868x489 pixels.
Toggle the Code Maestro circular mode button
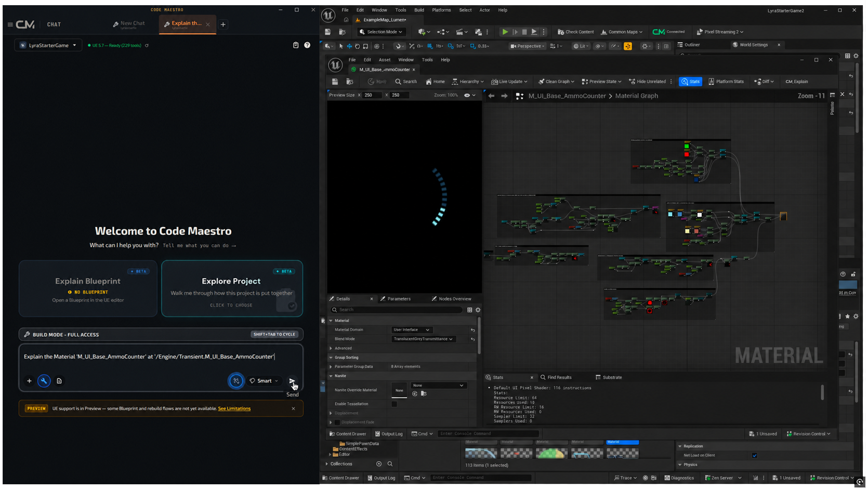click(236, 381)
